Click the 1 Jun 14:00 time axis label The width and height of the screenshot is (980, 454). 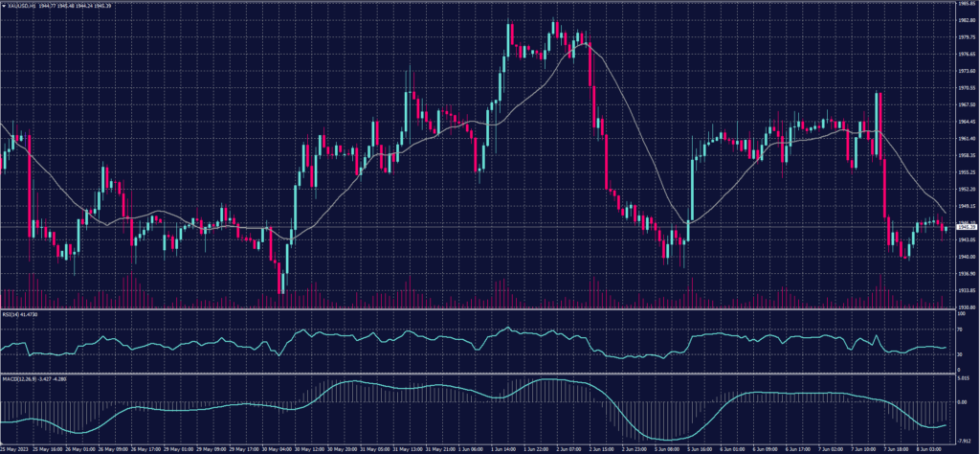click(x=503, y=447)
